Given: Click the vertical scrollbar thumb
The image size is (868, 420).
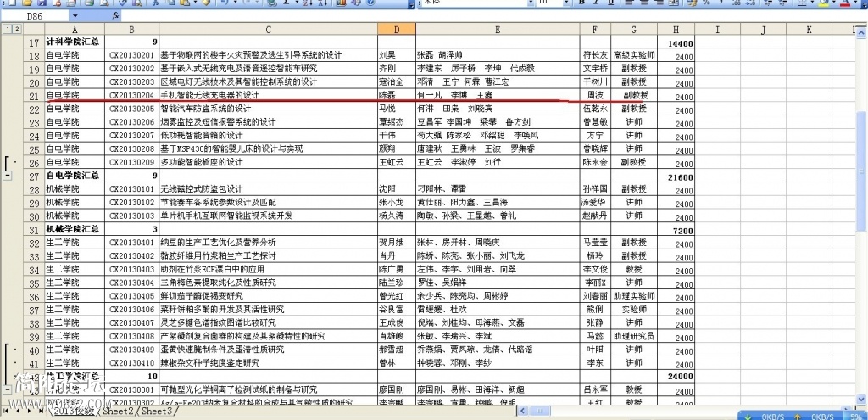Looking at the screenshot, I should click(x=862, y=171).
